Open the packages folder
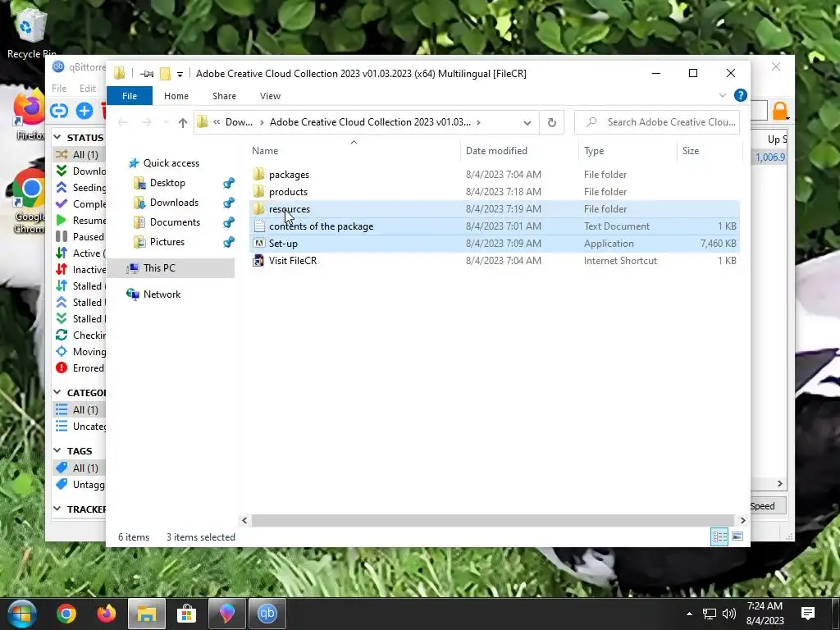840x630 pixels. point(289,175)
